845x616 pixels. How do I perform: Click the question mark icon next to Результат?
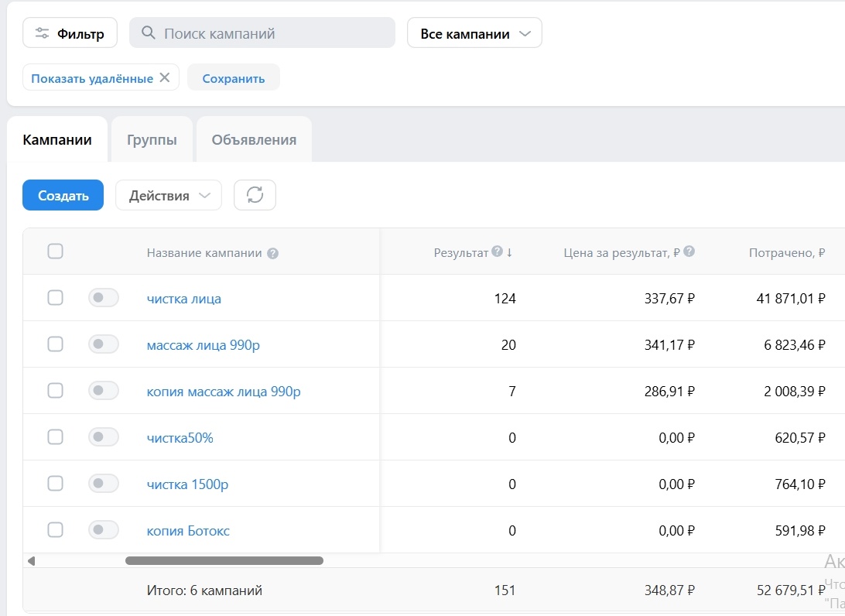click(496, 251)
